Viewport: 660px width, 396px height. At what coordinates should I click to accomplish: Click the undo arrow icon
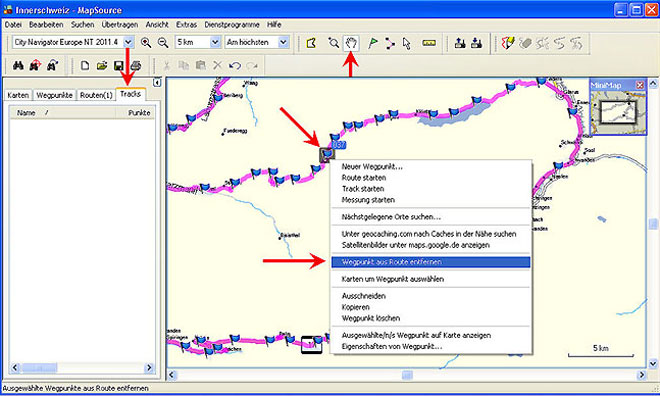point(235,66)
